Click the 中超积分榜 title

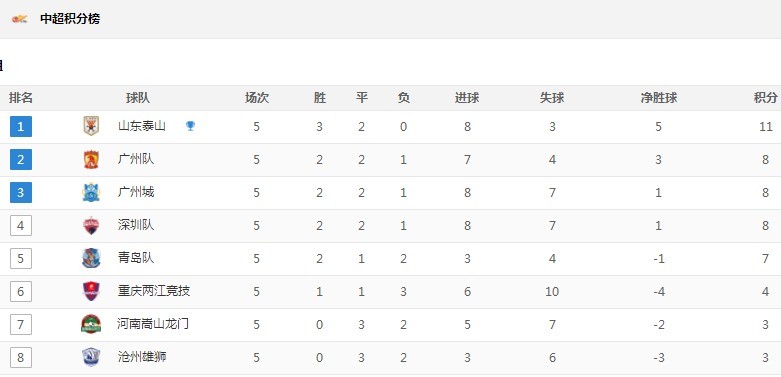pyautogui.click(x=70, y=19)
